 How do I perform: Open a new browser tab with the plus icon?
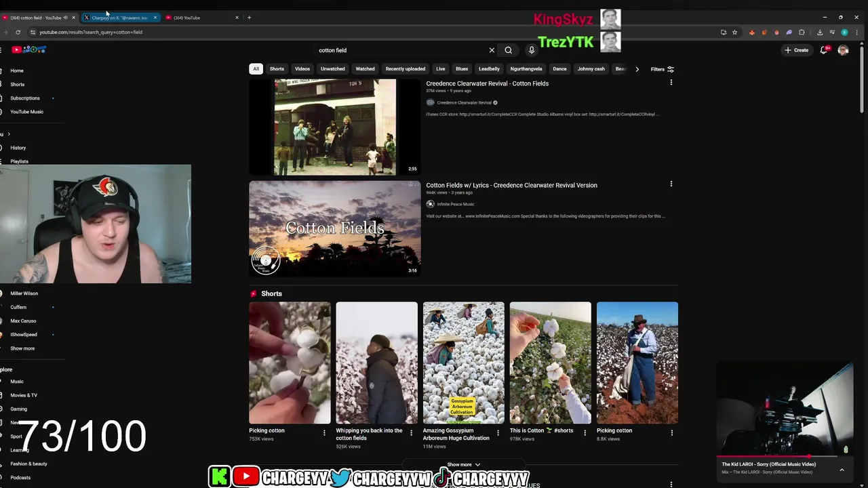click(249, 18)
